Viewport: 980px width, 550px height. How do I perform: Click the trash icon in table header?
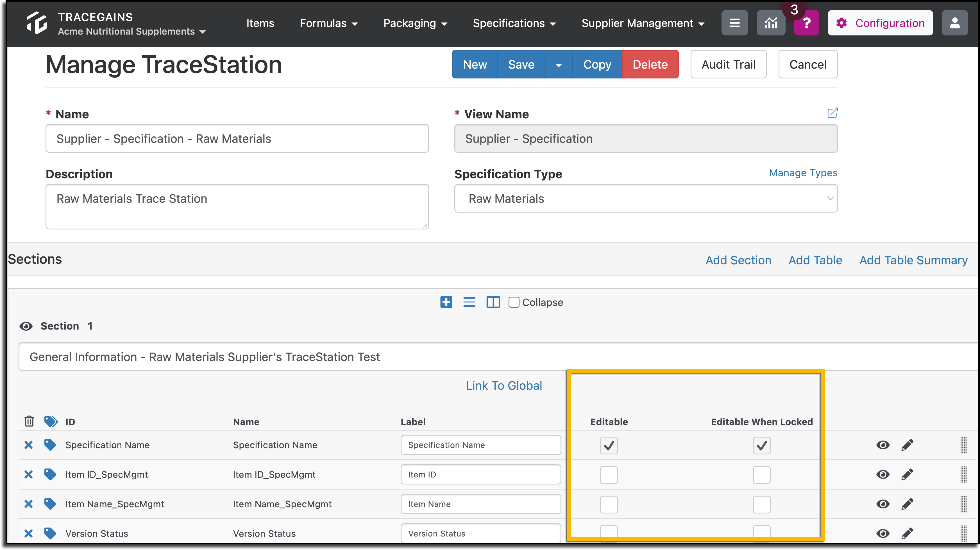[x=29, y=421]
